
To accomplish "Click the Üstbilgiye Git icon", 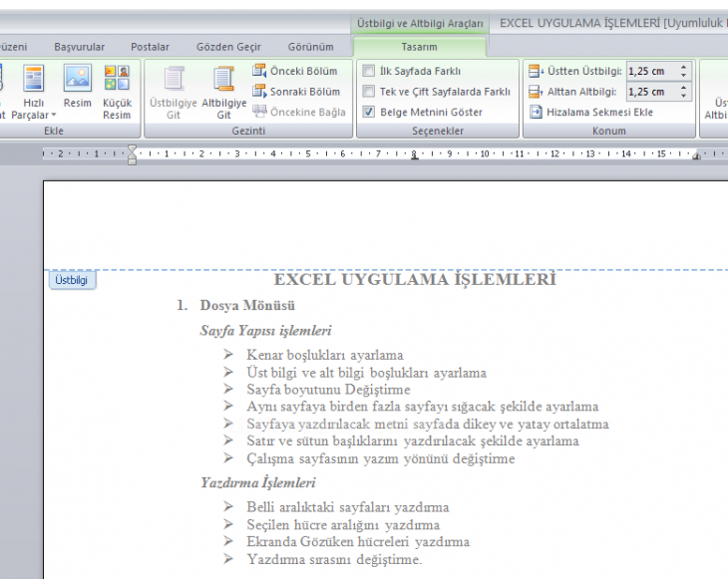I will coord(174,81).
